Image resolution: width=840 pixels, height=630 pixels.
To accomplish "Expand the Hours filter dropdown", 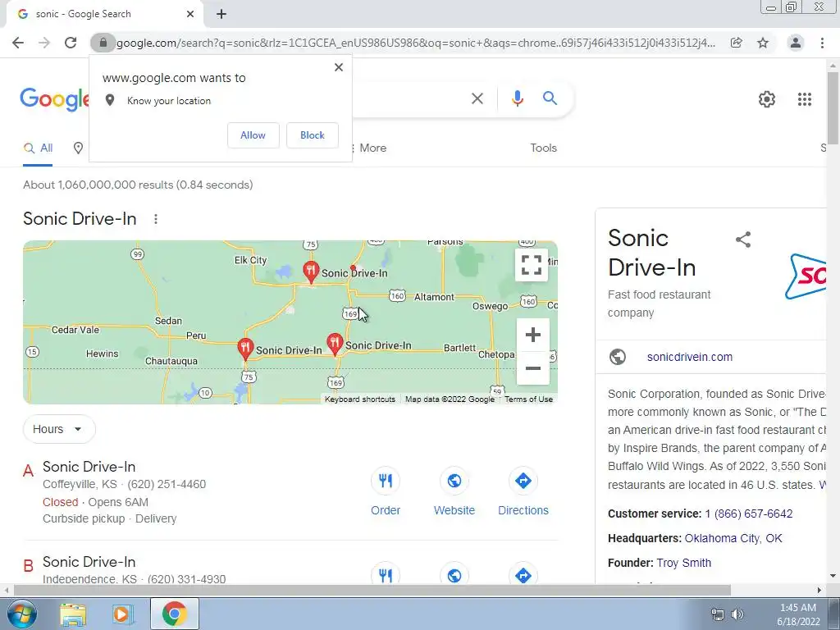I will click(59, 429).
